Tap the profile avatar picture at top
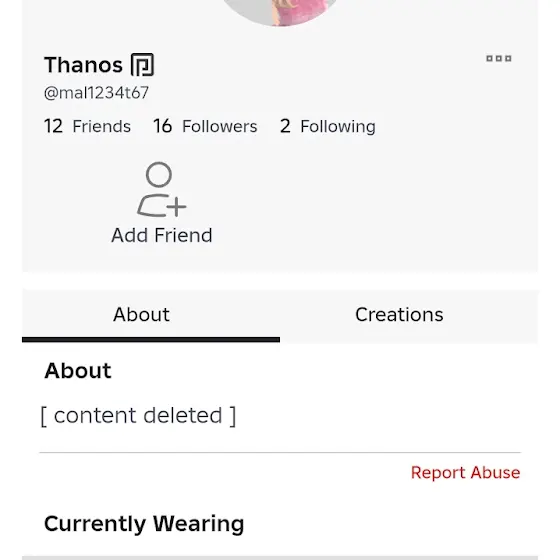This screenshot has height=560, width=560. point(280,12)
